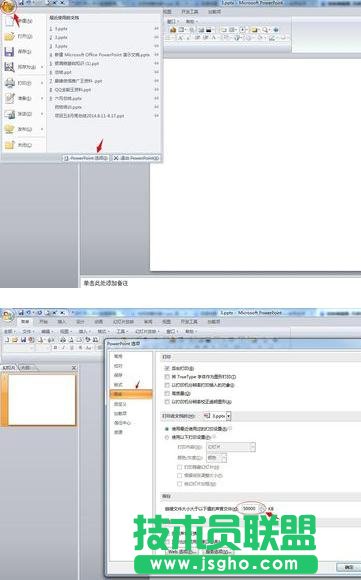
Task: Select the second print settings radio button
Action: click(167, 437)
